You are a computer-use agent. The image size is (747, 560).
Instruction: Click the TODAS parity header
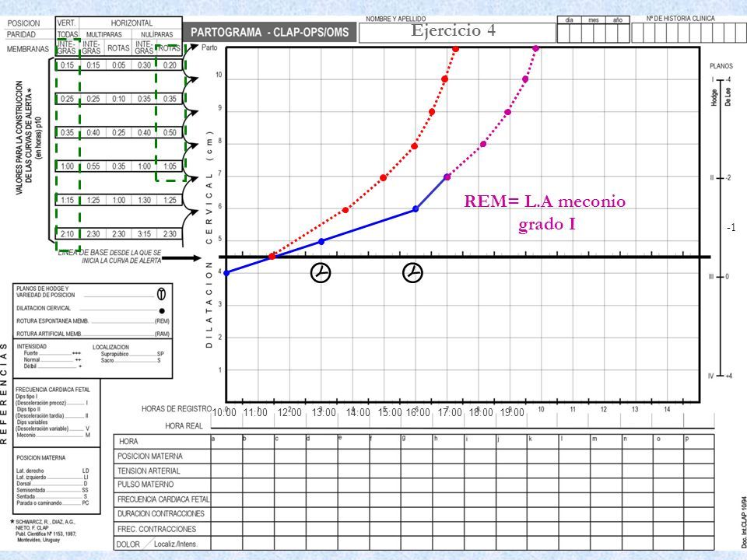[68, 35]
